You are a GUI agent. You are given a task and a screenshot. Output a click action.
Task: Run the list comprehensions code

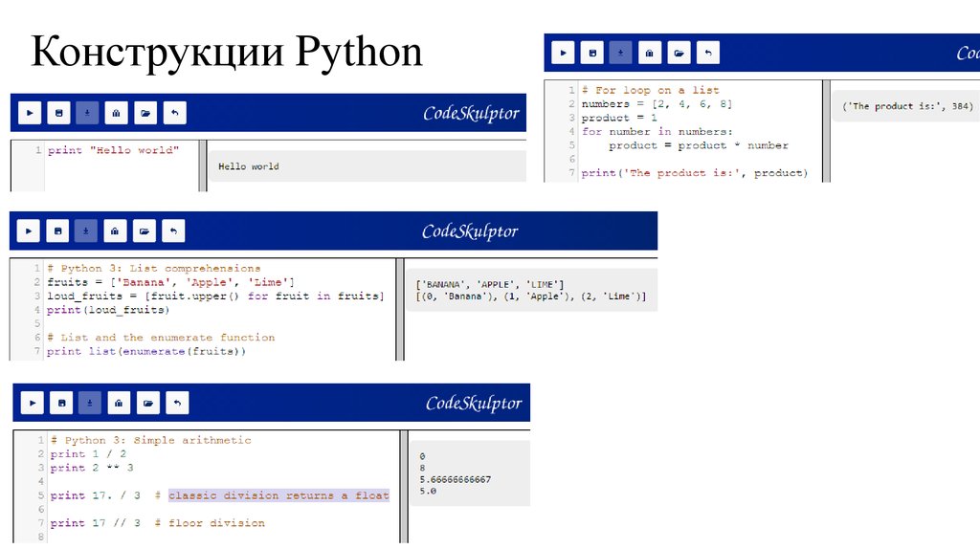point(29,231)
